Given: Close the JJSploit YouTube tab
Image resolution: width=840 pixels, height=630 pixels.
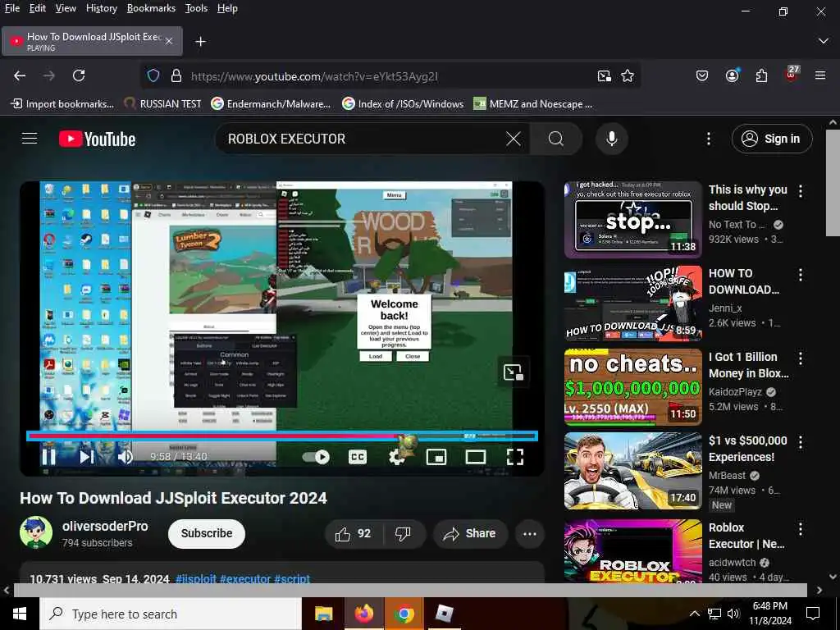Looking at the screenshot, I should pyautogui.click(x=169, y=41).
